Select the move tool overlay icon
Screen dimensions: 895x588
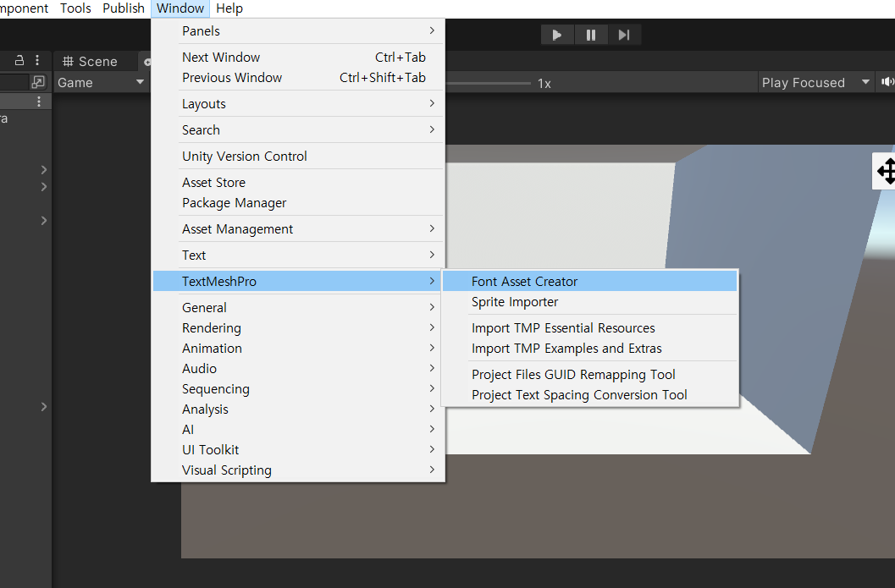[x=886, y=171]
